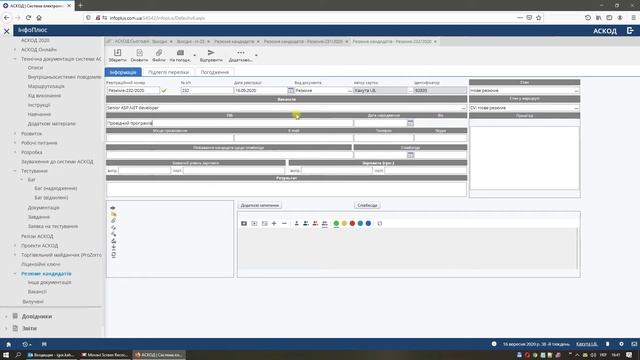
Task: Open the Вхідні document tab
Action: pos(160,42)
